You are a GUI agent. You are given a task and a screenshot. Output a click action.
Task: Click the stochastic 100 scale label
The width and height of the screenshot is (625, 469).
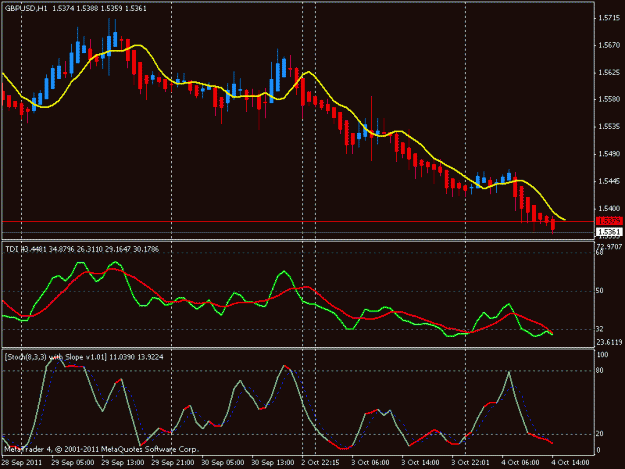603,355
